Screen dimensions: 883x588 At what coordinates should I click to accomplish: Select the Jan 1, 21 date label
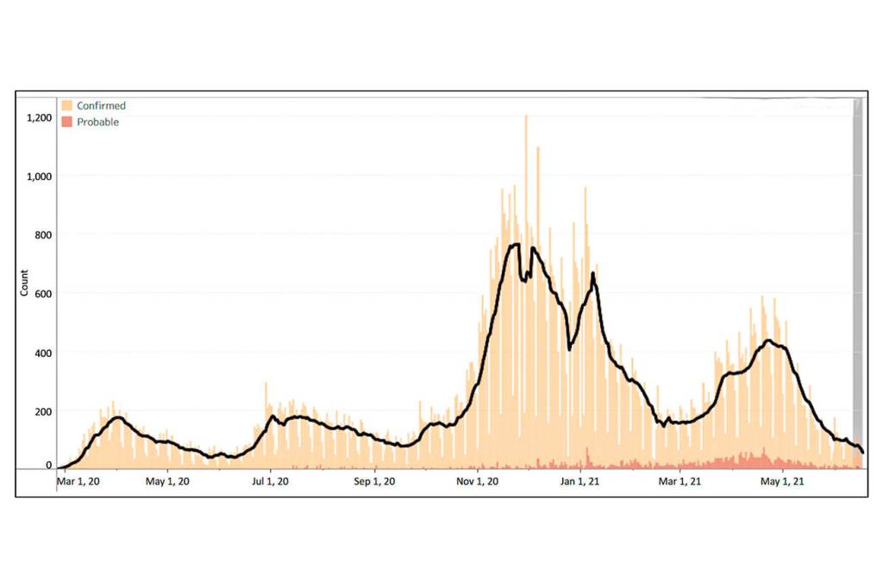coord(579,481)
